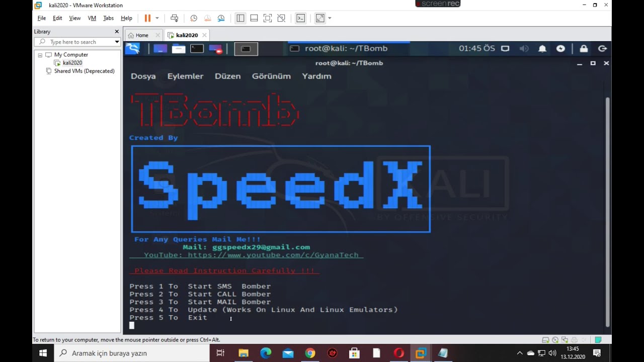Viewport: 644px width, 362px height.
Task: Expand the stretch guest dropdown arrow
Action: point(330,18)
